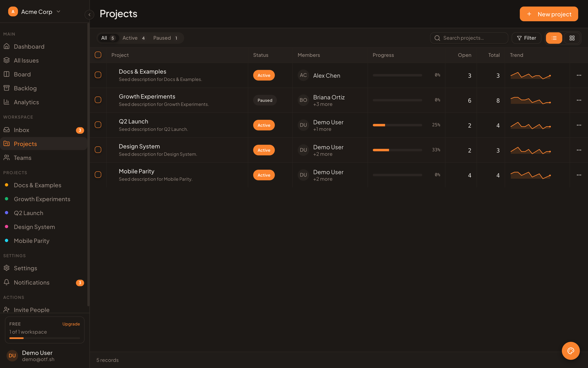Image resolution: width=588 pixels, height=368 pixels.
Task: Expand the Acme Corp workspace switcher chevron
Action: (x=58, y=11)
